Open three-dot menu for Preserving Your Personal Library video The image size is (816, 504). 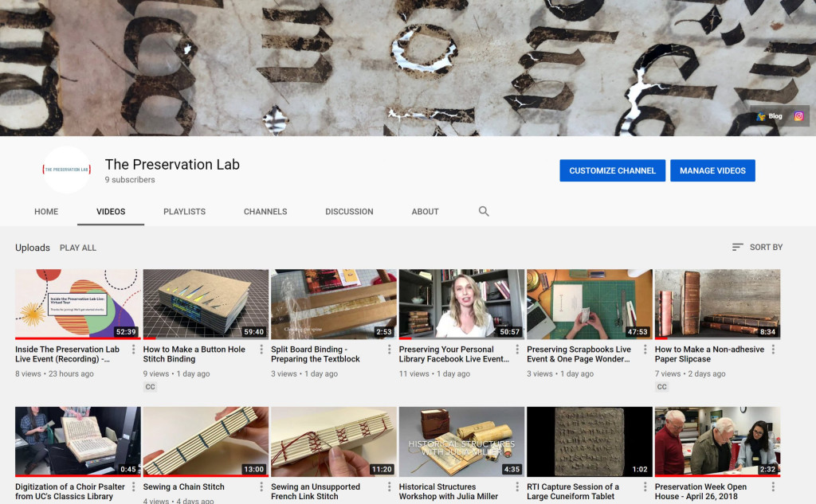tap(517, 350)
